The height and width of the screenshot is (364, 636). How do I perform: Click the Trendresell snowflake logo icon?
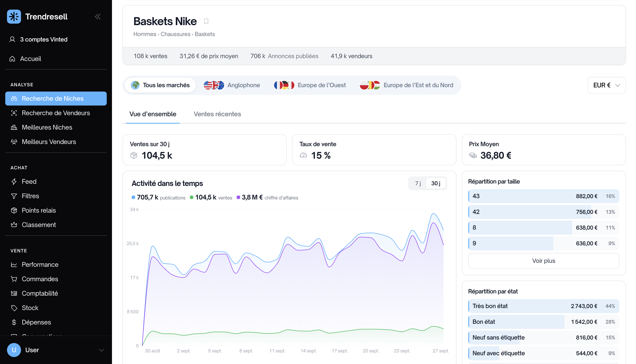[x=14, y=17]
